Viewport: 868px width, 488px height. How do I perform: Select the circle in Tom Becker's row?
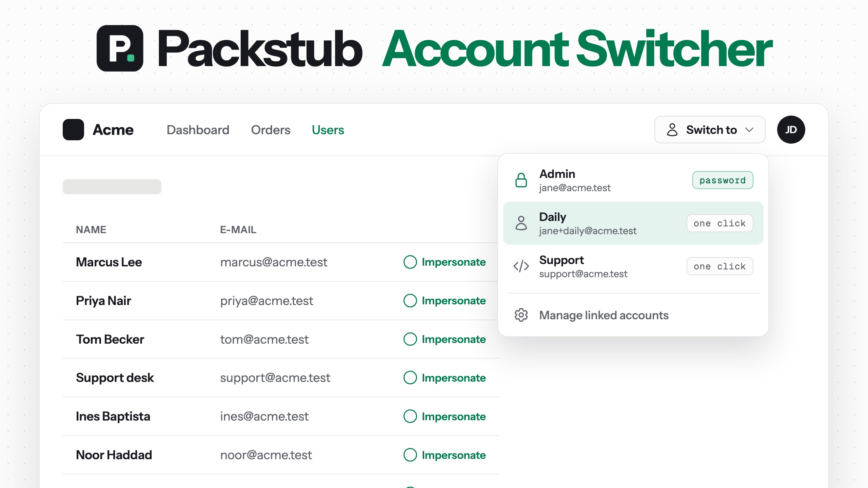pos(410,339)
